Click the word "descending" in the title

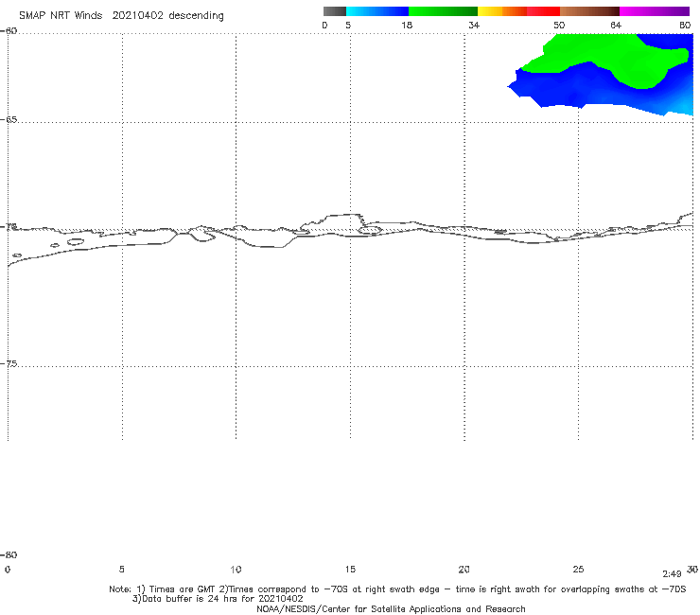tap(196, 16)
